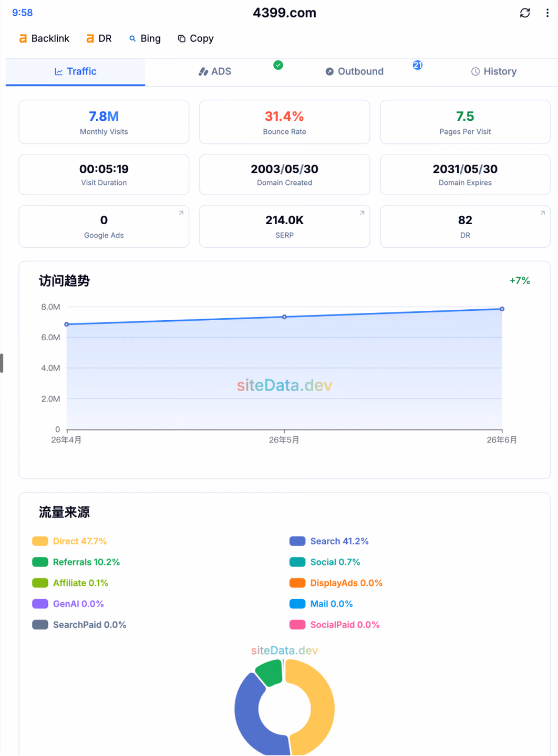Click the 26年6月 data point on the trend chart
The height and width of the screenshot is (756, 558).
pyautogui.click(x=502, y=309)
